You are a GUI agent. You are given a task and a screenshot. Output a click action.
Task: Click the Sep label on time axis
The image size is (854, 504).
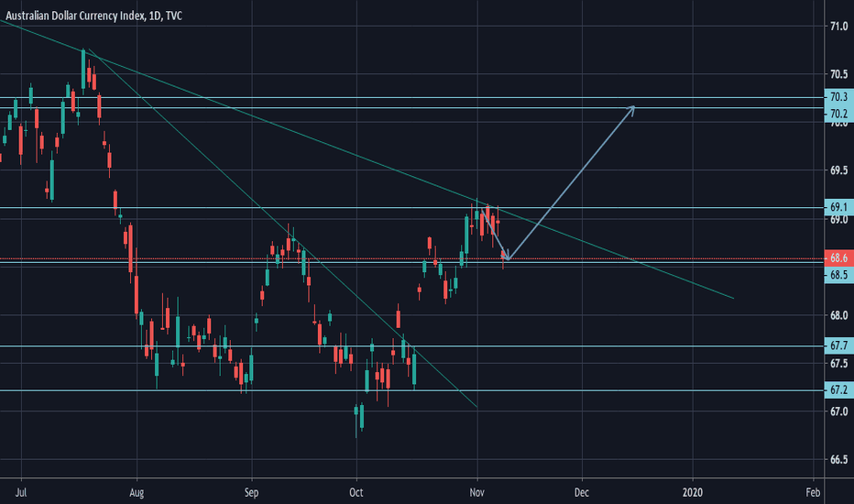click(x=251, y=493)
